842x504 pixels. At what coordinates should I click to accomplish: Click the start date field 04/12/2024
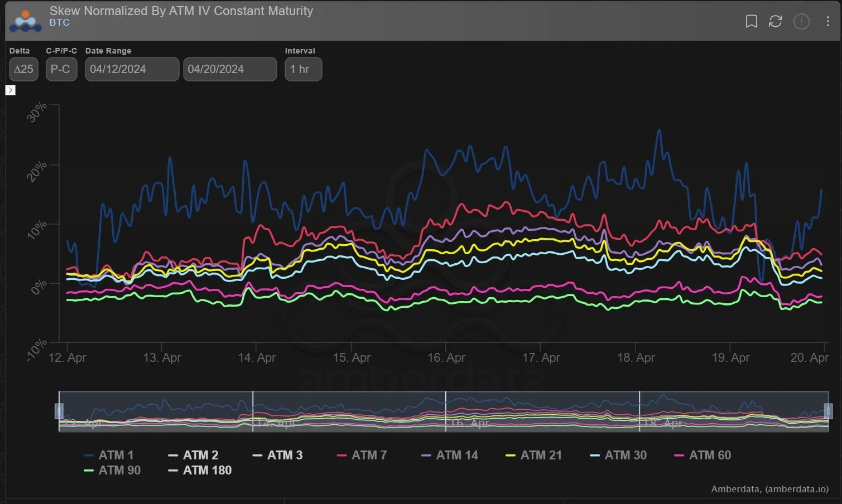point(132,69)
